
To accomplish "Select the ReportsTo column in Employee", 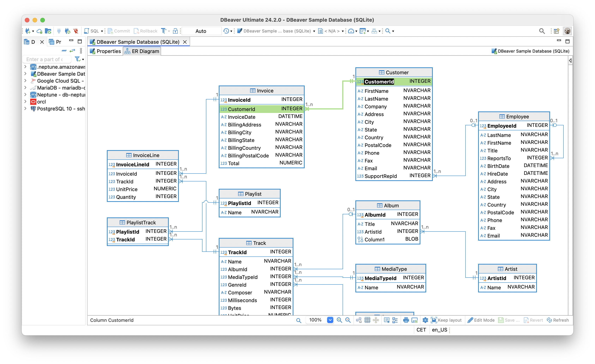I will pos(514,158).
